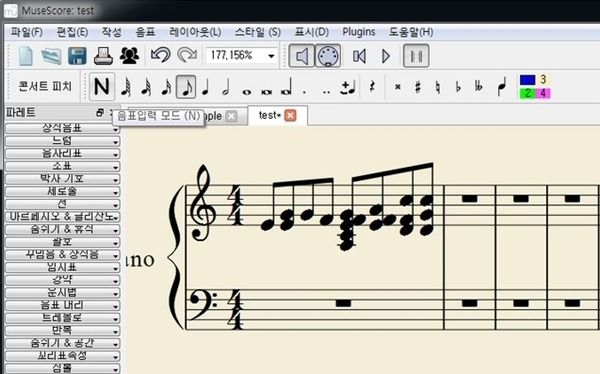The height and width of the screenshot is (374, 600).
Task: Open the 177,156% zoom dropdown
Action: pos(271,56)
